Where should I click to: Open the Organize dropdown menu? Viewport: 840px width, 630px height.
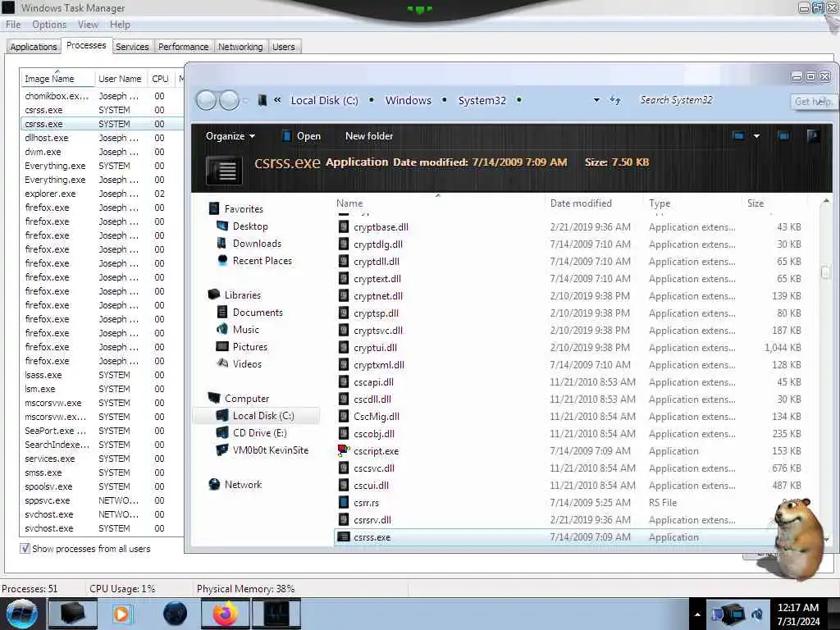230,136
